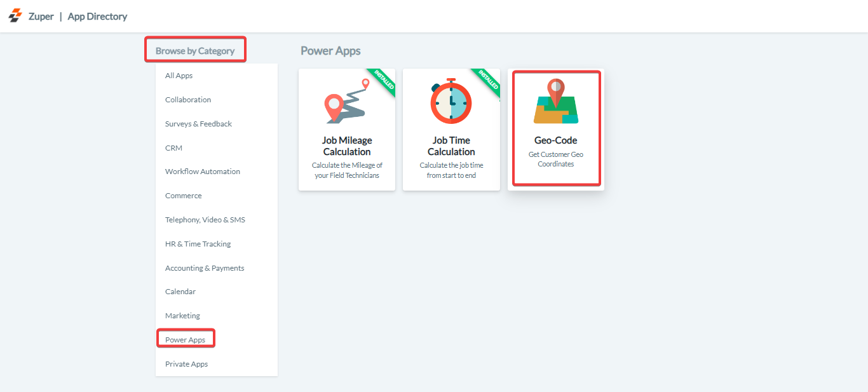Open the Job Time Calculation title

coord(451,146)
